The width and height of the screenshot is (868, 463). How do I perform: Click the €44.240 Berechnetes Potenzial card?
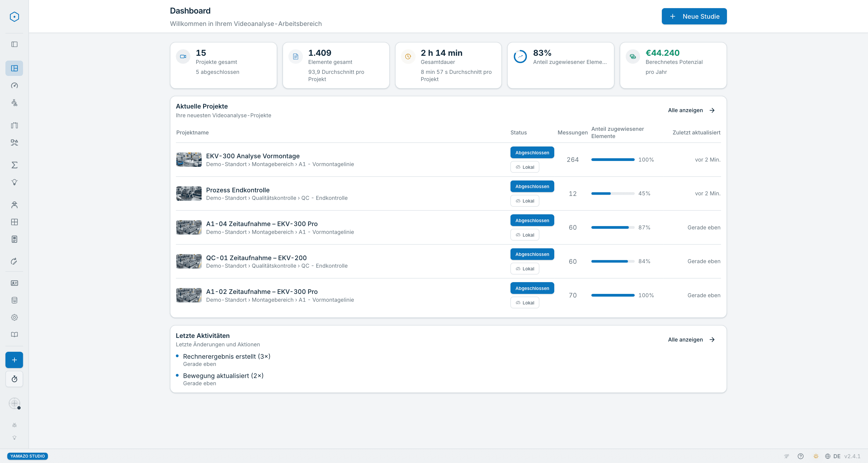click(673, 65)
